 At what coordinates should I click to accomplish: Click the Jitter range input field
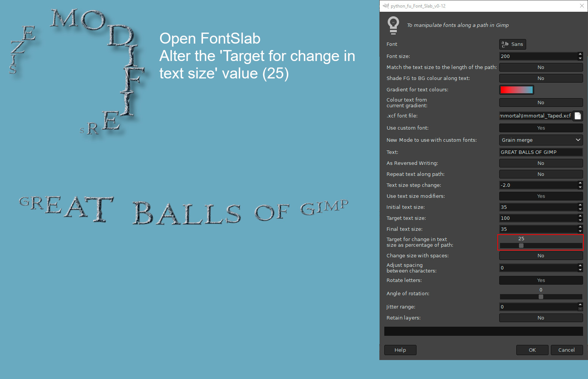538,307
